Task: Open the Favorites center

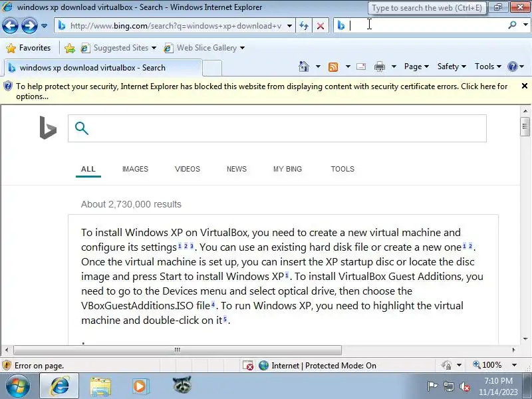Action: [x=29, y=48]
